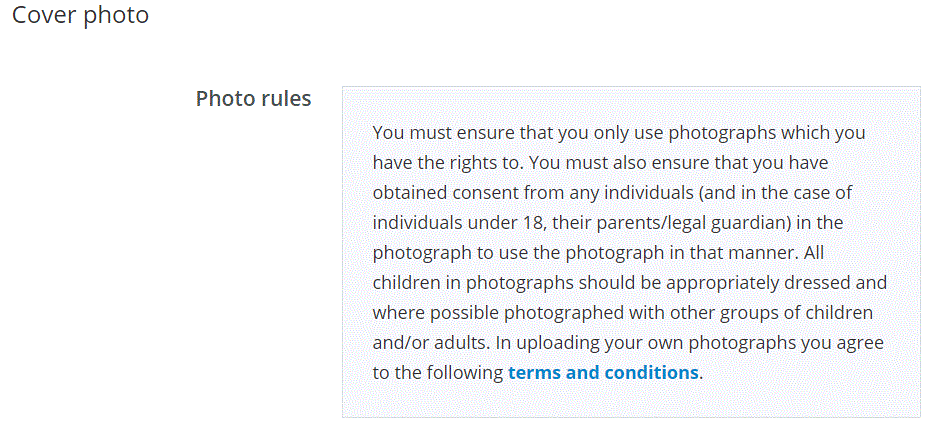This screenshot has width=940, height=426.
Task: Open the terms and conditions link
Action: click(603, 372)
